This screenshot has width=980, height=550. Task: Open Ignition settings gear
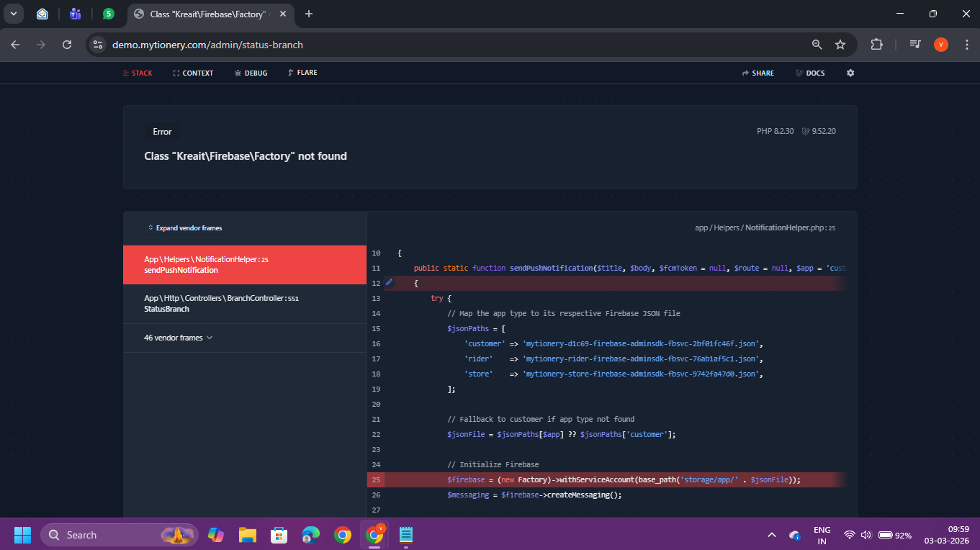click(850, 73)
